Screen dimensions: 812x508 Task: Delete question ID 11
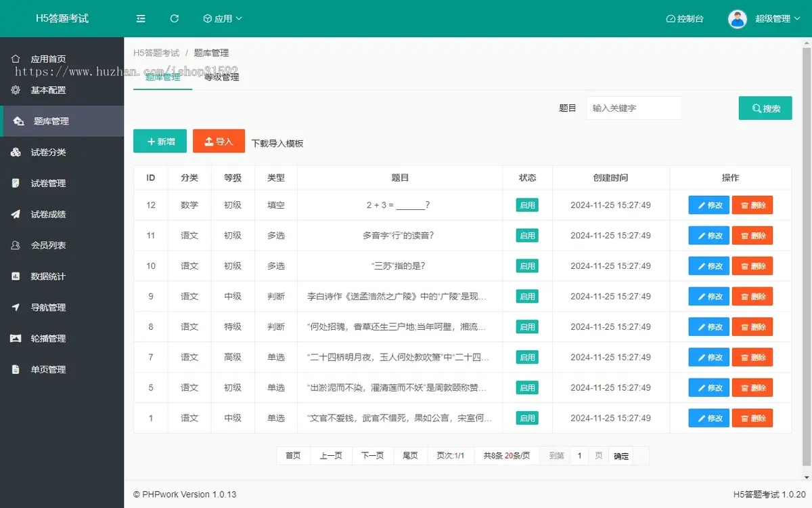752,236
